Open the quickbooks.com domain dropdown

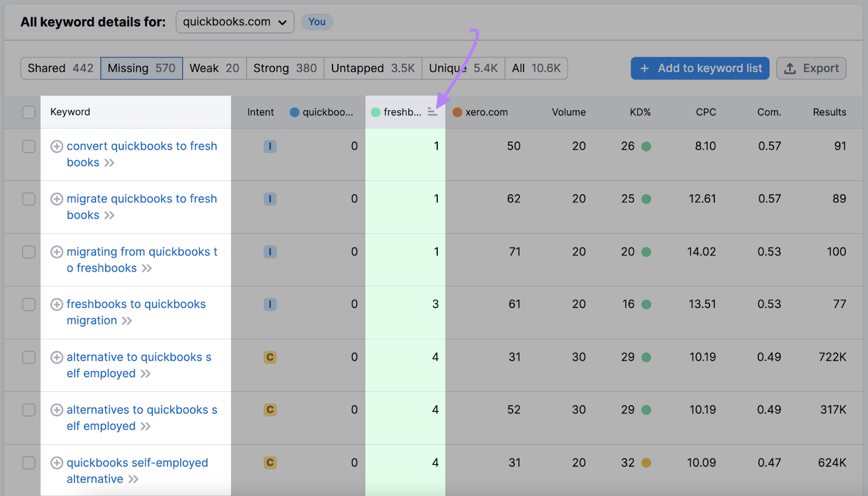pos(235,22)
